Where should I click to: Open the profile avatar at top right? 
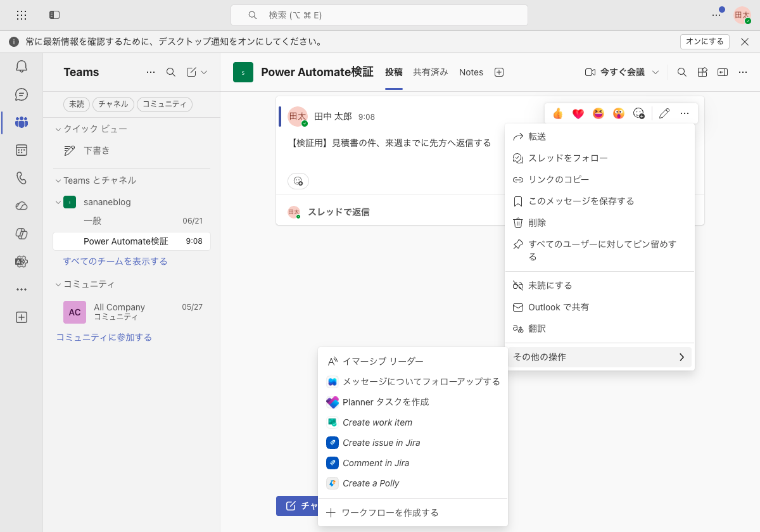point(742,15)
